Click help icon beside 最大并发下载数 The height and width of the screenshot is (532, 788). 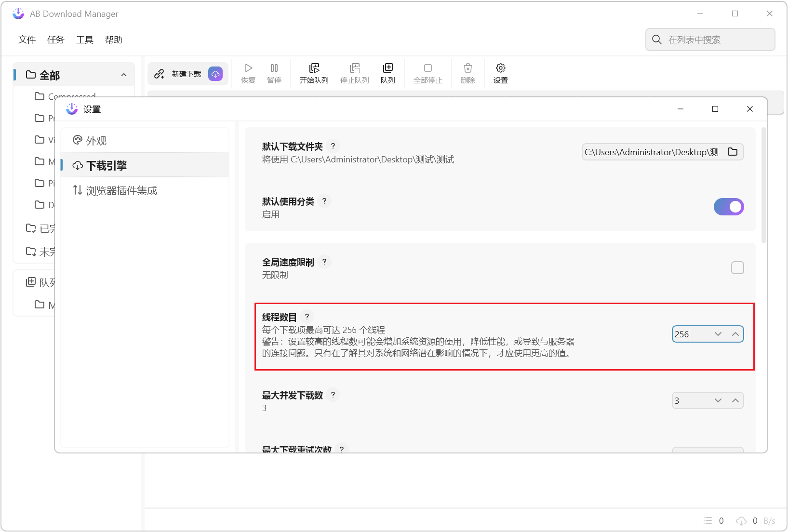click(x=333, y=395)
